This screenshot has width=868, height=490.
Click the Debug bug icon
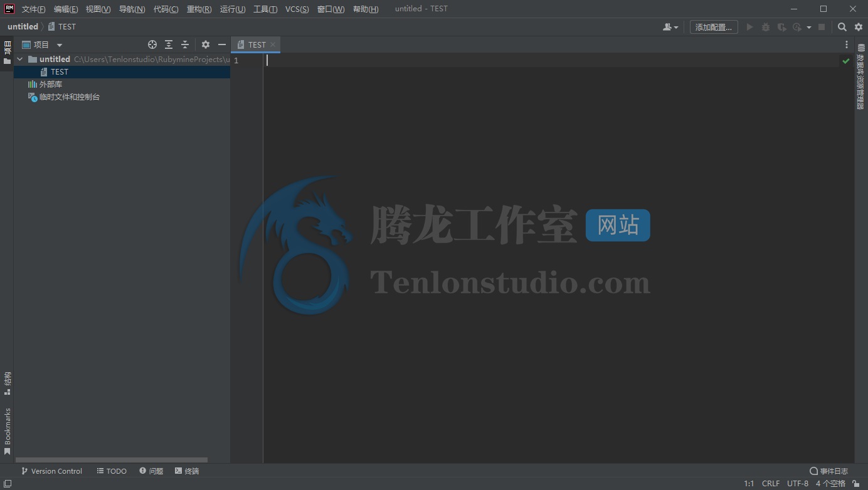[766, 27]
